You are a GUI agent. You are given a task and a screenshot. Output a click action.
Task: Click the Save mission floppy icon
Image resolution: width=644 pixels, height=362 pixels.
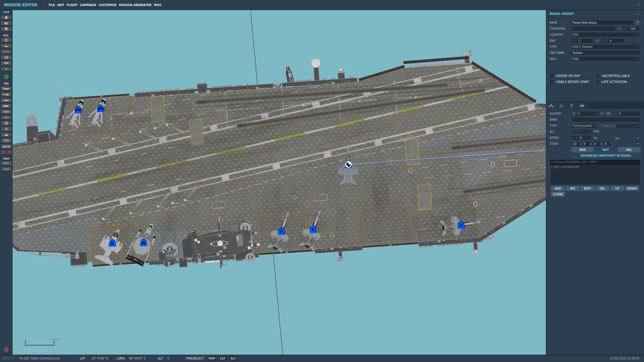(x=6, y=29)
